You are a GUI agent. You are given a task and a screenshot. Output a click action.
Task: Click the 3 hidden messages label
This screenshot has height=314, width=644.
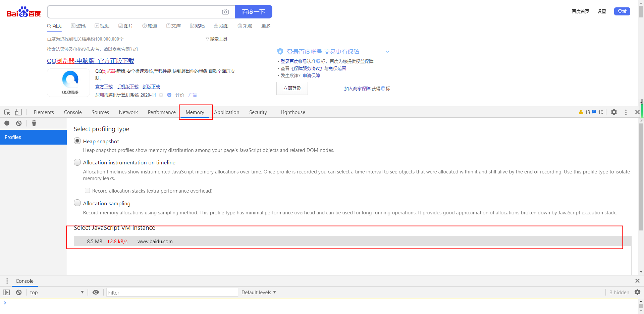point(619,292)
